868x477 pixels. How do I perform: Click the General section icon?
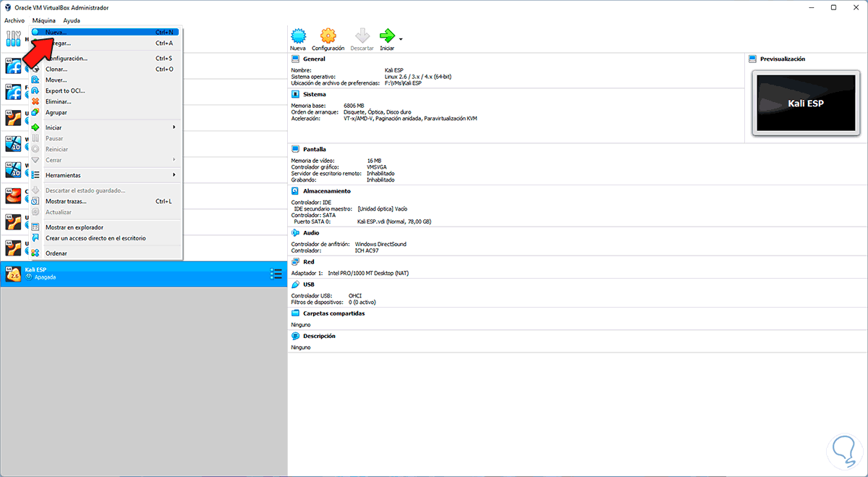point(295,59)
